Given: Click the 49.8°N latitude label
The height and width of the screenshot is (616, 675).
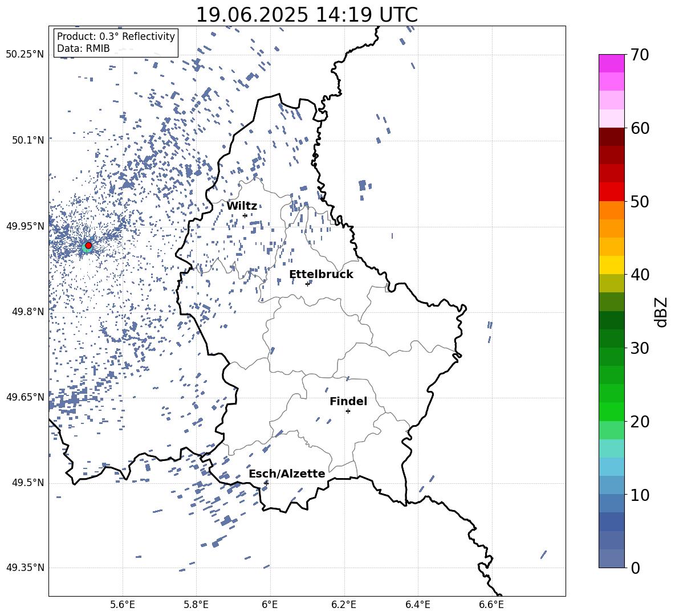Looking at the screenshot, I should tap(29, 312).
